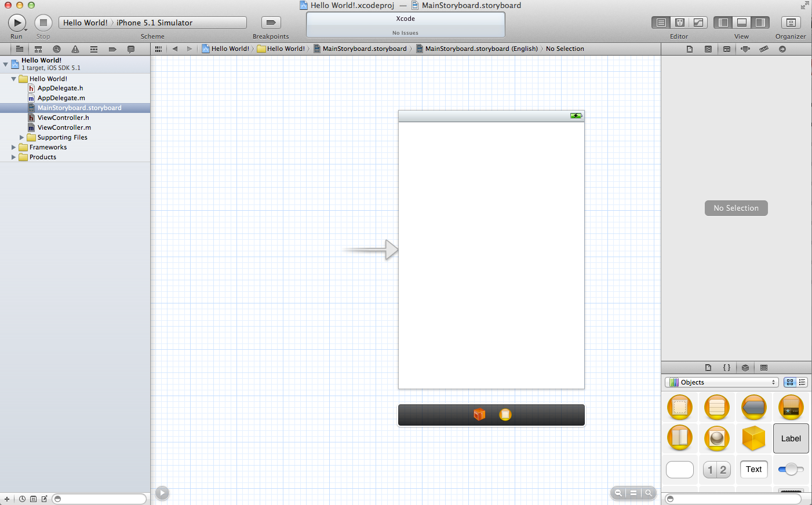Open the Connections inspector tab
The width and height of the screenshot is (812, 505).
pos(782,49)
